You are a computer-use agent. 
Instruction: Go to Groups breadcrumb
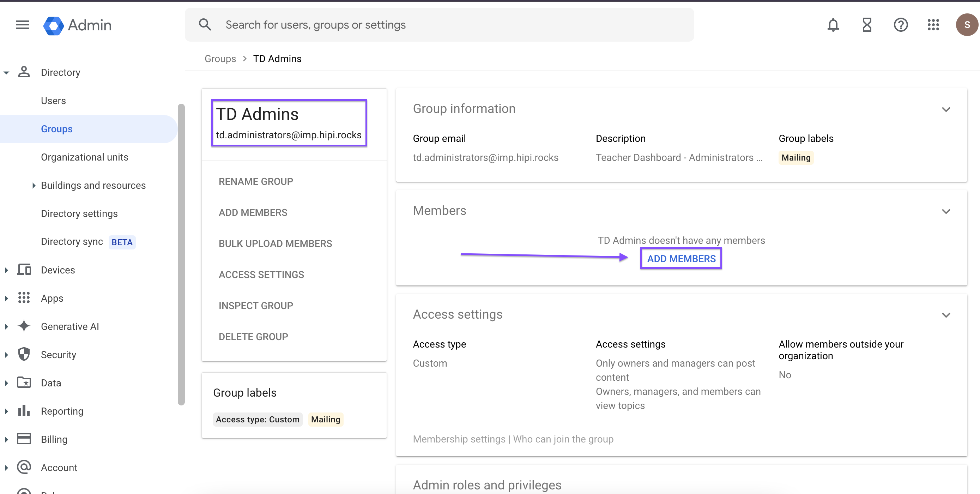[x=220, y=59]
